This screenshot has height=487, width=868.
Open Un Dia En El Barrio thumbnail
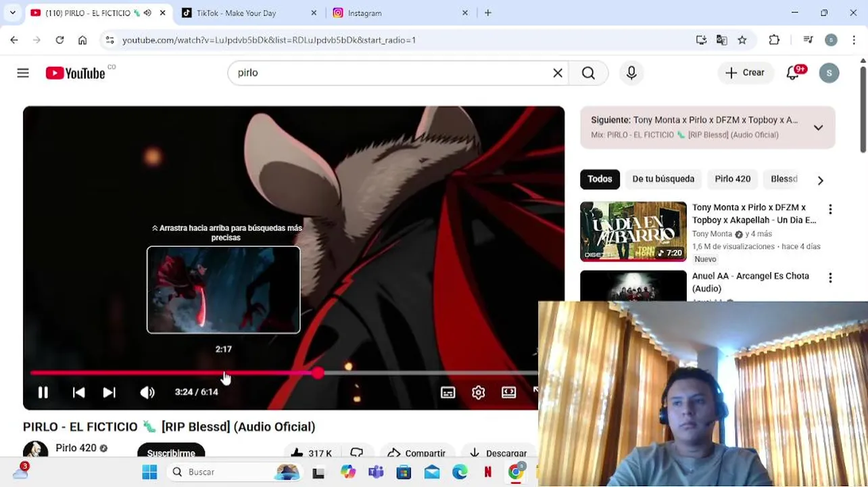point(633,231)
